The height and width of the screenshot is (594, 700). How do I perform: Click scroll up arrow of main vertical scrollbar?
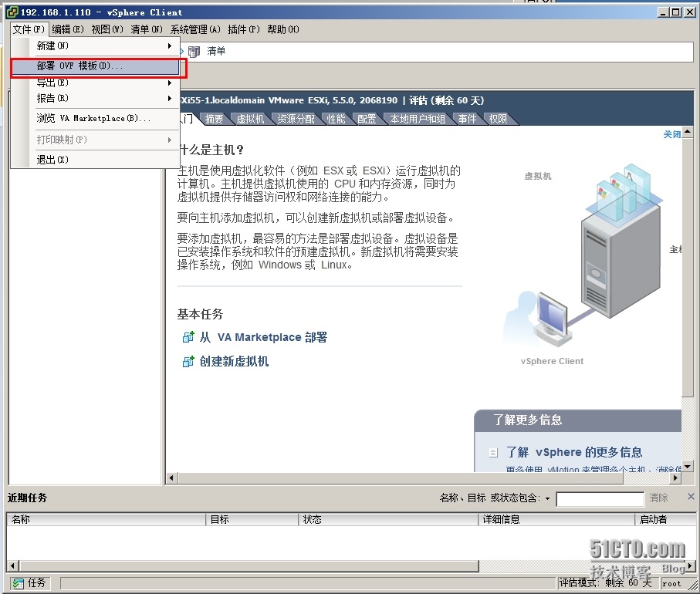tap(688, 133)
